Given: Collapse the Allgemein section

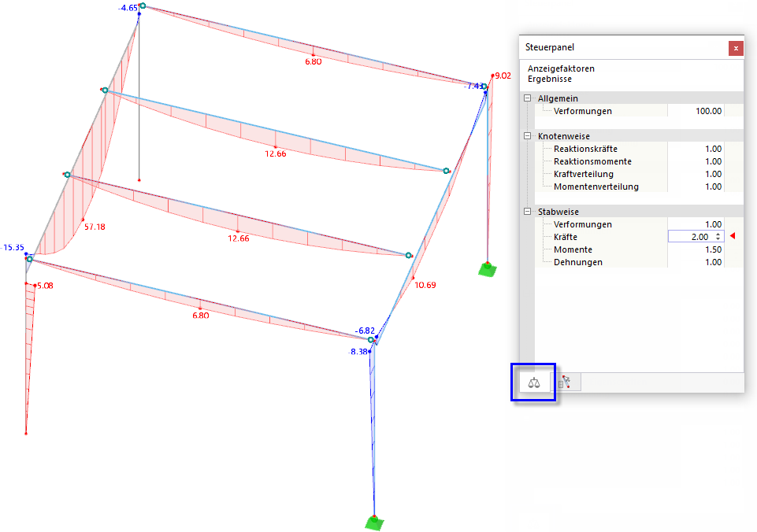Looking at the screenshot, I should 527,98.
